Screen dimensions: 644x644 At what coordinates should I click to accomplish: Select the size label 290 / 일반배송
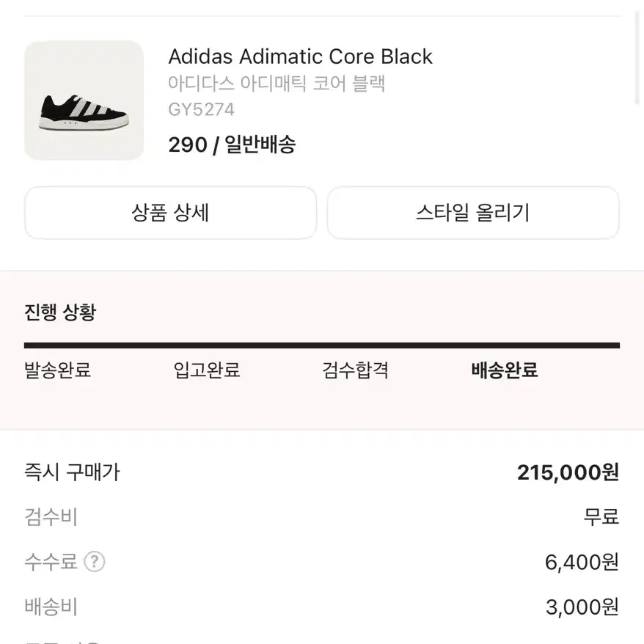click(233, 145)
